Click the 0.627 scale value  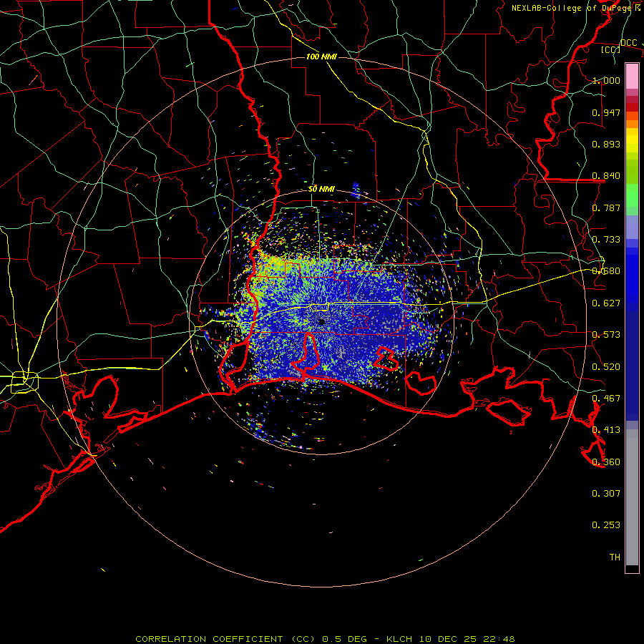click(606, 303)
